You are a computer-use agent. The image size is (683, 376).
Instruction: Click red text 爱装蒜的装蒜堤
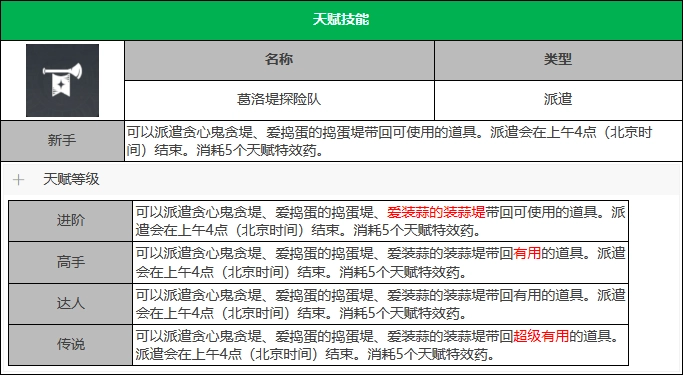436,213
